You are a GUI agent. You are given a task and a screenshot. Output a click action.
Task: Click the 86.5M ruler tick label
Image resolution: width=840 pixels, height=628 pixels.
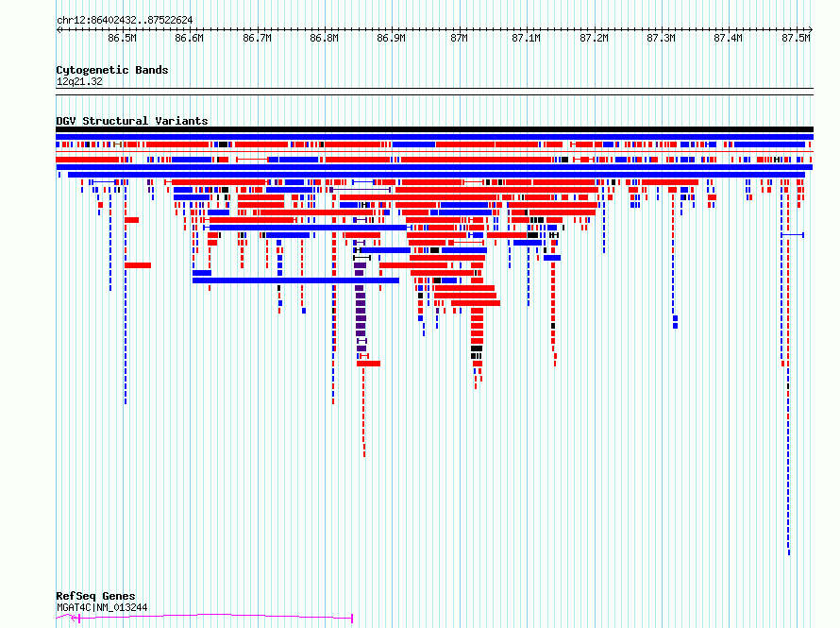tap(122, 38)
